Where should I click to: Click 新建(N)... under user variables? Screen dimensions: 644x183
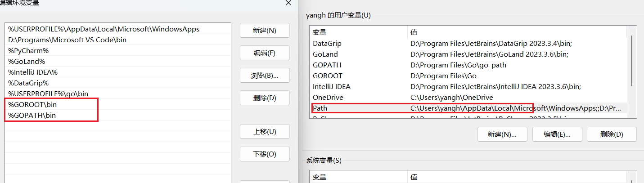[x=502, y=134]
